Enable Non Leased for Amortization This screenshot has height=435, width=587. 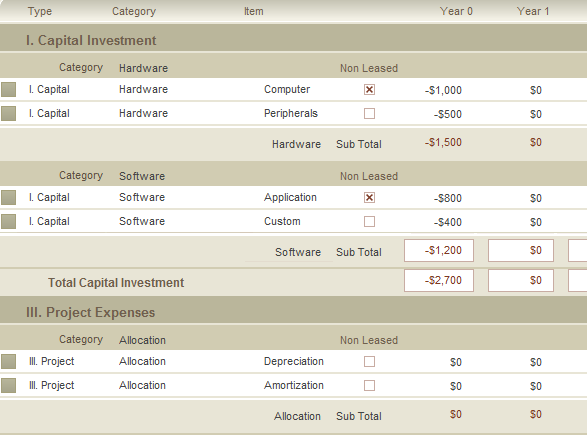click(x=369, y=386)
